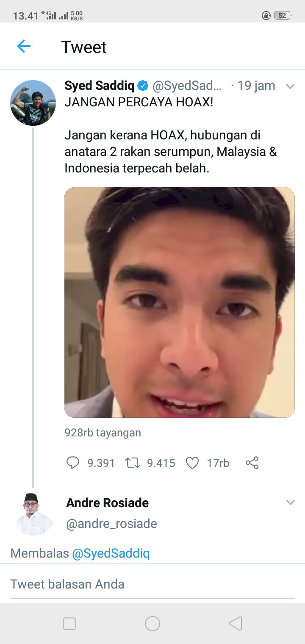Open the Andre Rosiade display name
305x644 pixels.
(108, 503)
